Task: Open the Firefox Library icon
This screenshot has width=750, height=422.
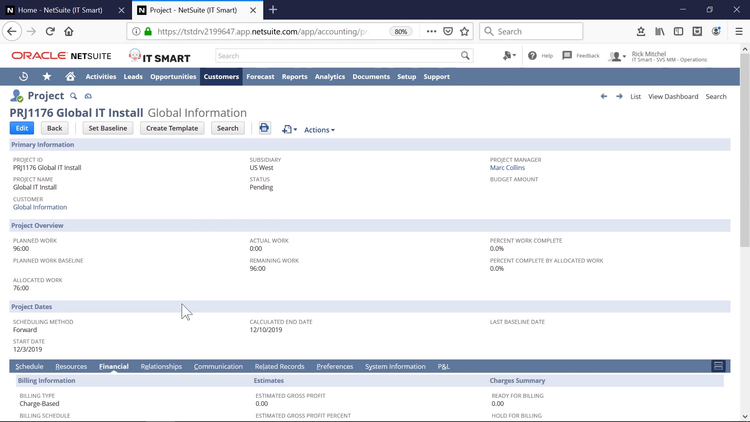Action: click(660, 32)
